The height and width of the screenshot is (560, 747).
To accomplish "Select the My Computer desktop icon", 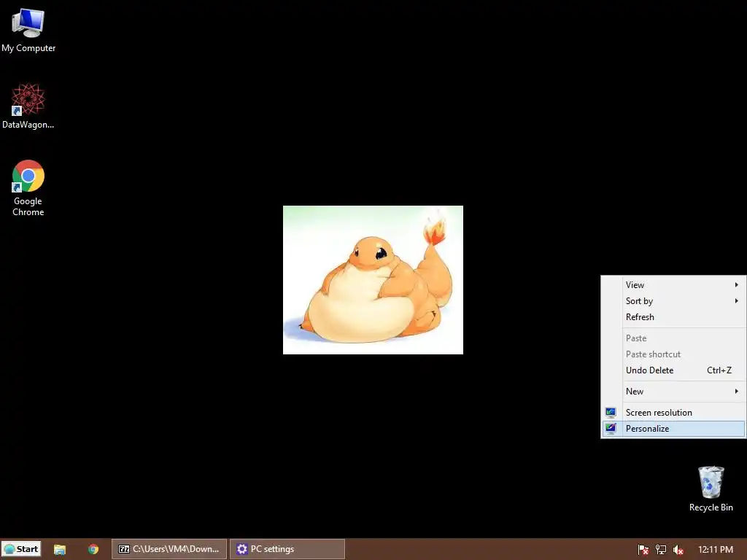I will point(28,31).
